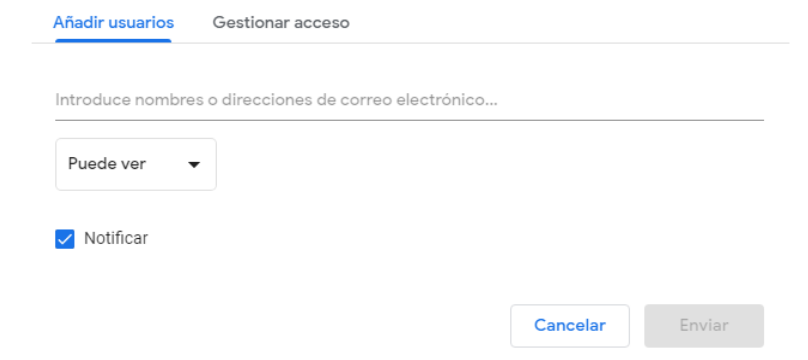The image size is (808, 360).
Task: Uncheck the Notificar checkbox
Action: (65, 239)
